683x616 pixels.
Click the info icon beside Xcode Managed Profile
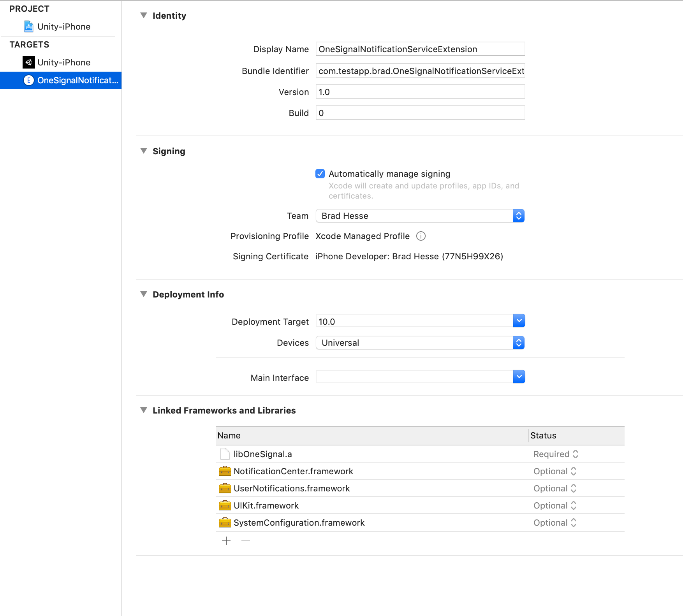[x=421, y=236]
